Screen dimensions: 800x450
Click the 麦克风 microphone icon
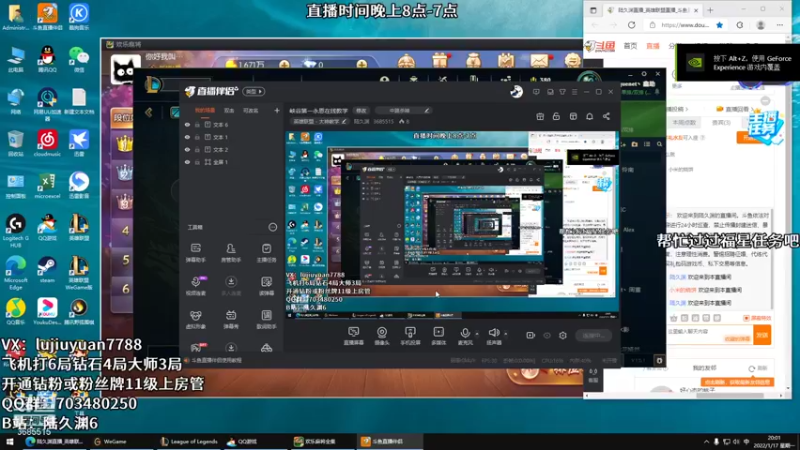pyautogui.click(x=465, y=333)
